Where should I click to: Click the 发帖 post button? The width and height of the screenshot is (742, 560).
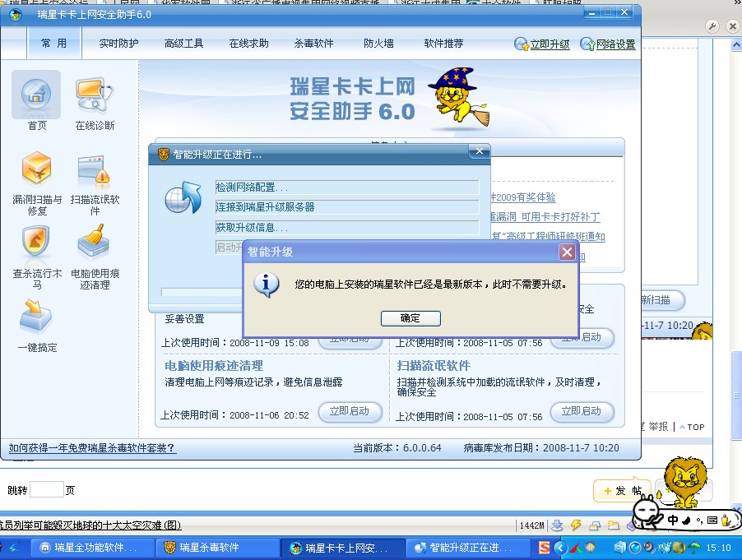pyautogui.click(x=622, y=491)
